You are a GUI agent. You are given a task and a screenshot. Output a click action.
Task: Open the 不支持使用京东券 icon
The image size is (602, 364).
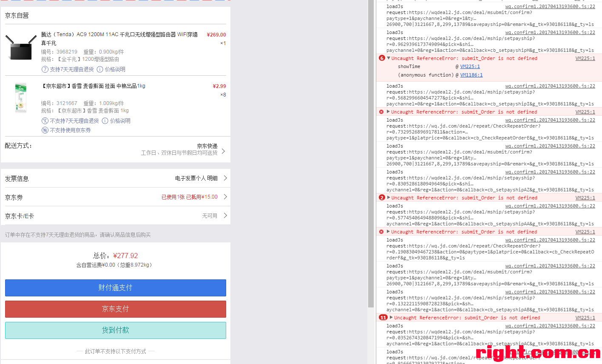click(45, 130)
